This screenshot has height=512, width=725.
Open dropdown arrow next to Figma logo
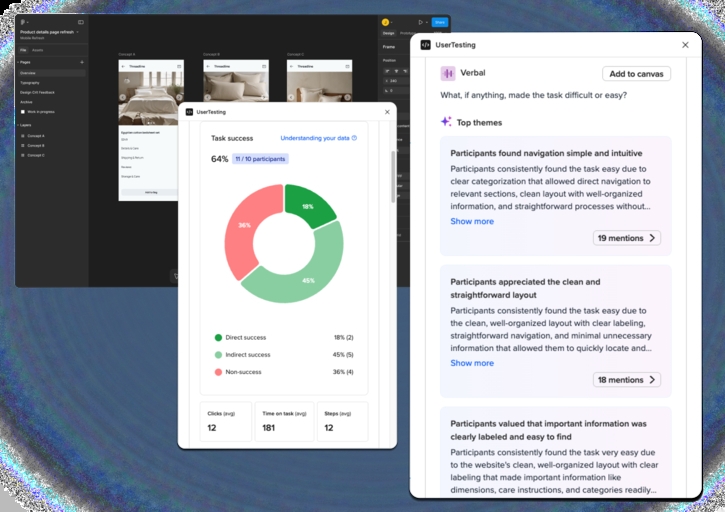tap(28, 22)
